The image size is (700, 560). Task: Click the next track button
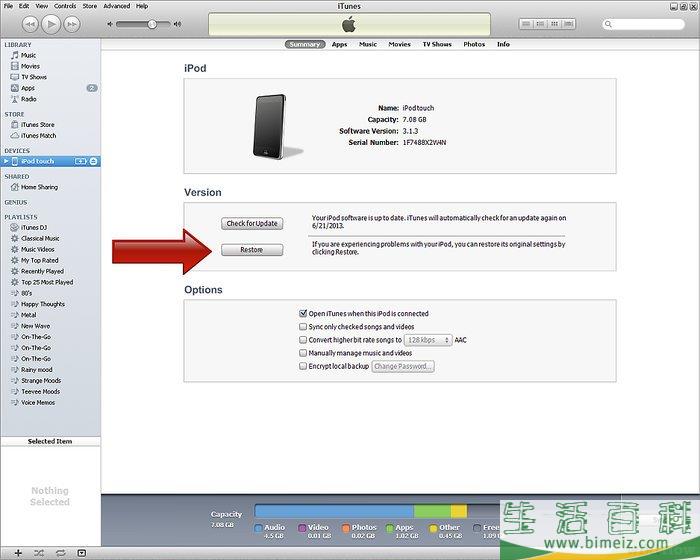tap(72, 24)
